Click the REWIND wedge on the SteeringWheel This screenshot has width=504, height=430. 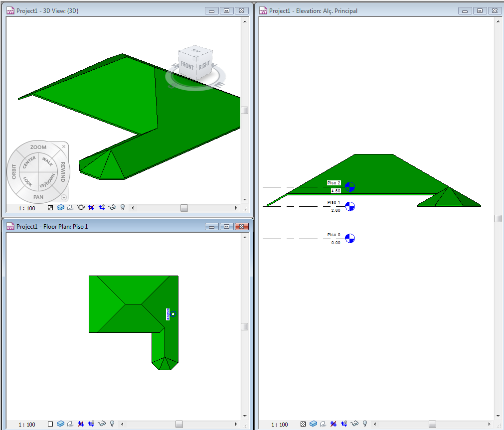click(63, 171)
